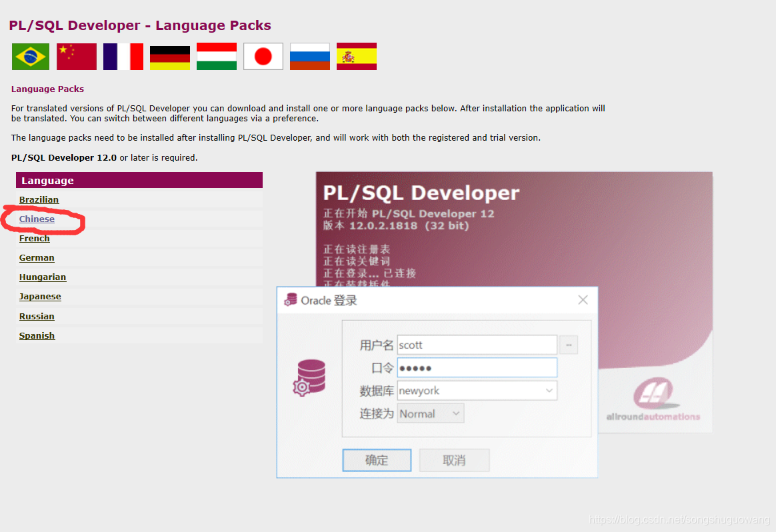Image resolution: width=776 pixels, height=532 pixels.
Task: Open the Spanish language pack link
Action: pos(37,335)
